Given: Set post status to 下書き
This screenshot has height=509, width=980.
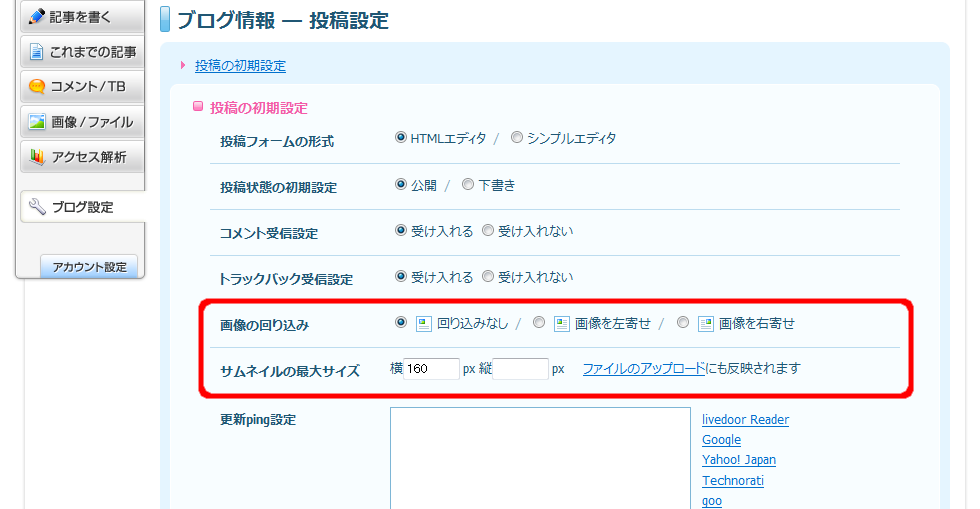Looking at the screenshot, I should (x=468, y=184).
